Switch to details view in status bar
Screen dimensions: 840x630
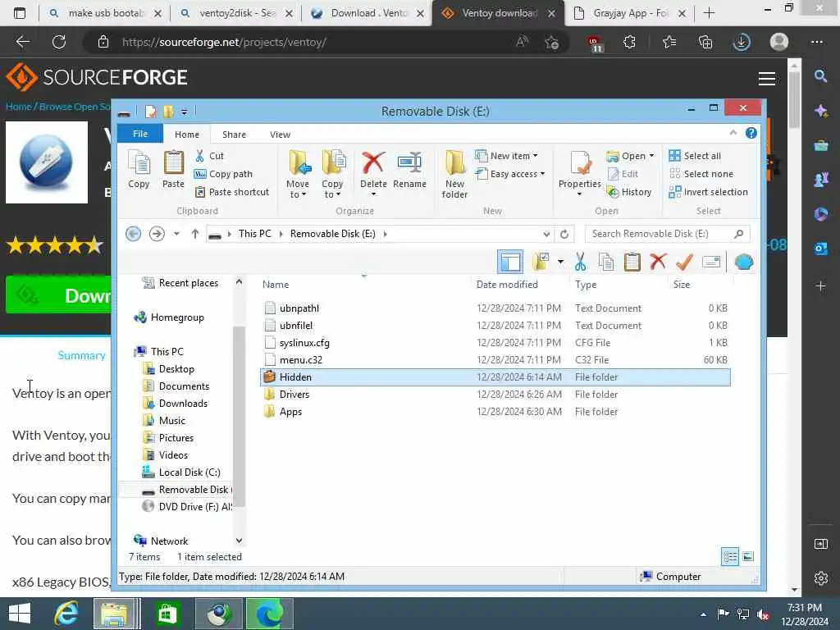[x=729, y=557]
